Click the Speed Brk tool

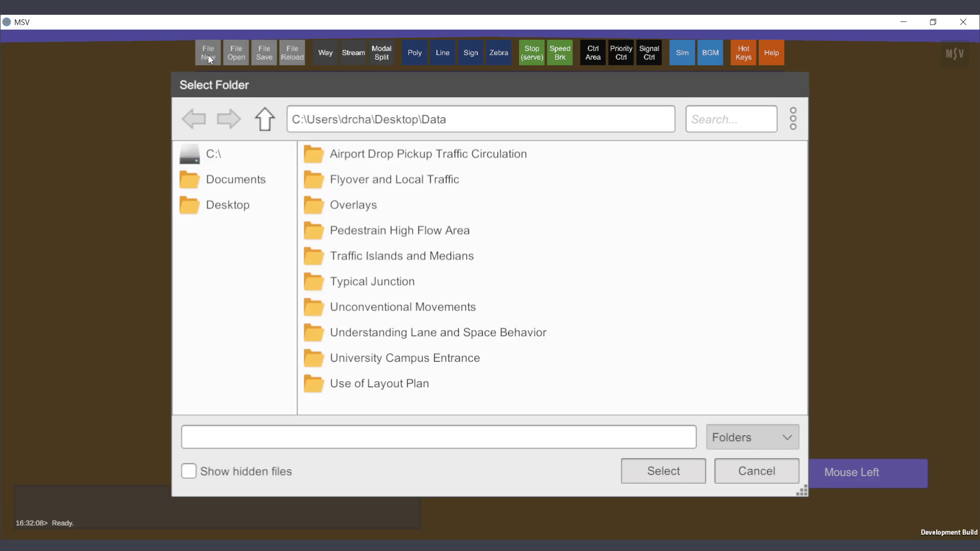point(559,53)
